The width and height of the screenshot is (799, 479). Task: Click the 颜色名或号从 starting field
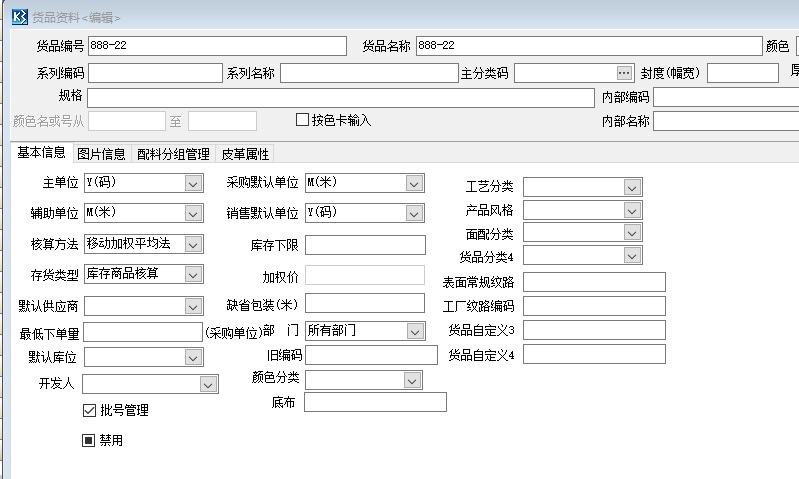coord(127,121)
